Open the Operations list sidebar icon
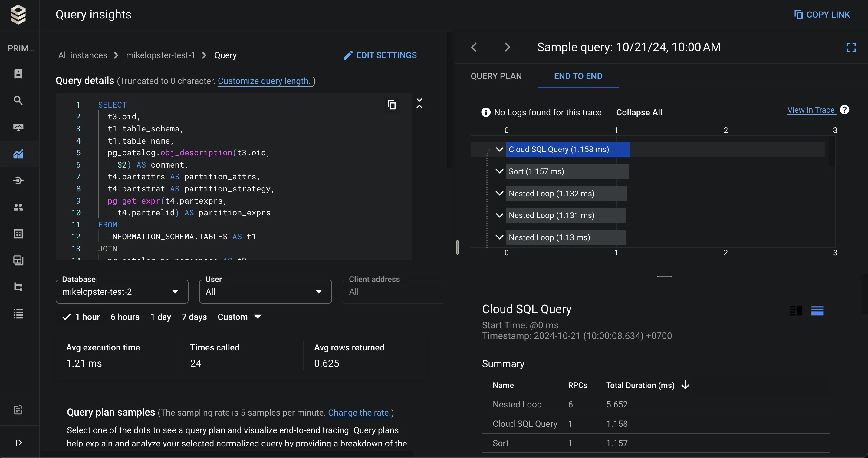The image size is (868, 458). point(18,314)
